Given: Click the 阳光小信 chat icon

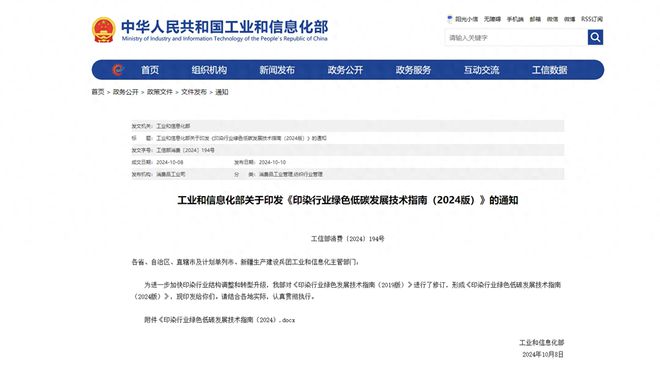Looking at the screenshot, I should point(450,19).
